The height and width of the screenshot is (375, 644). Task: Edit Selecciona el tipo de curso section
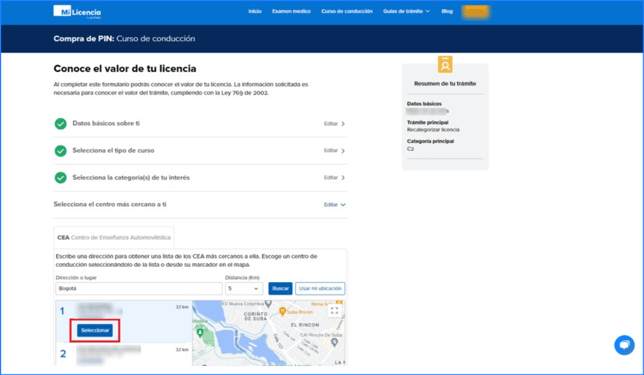334,151
